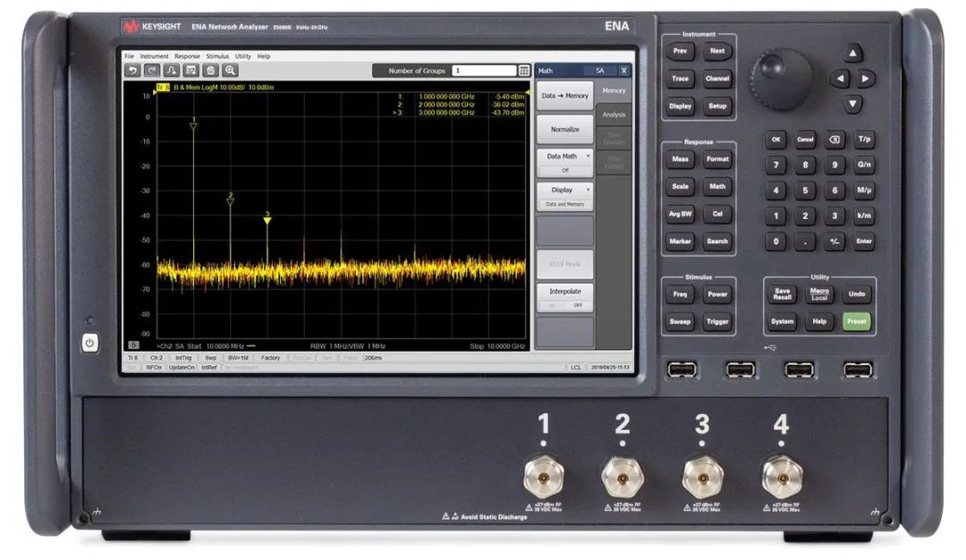Image resolution: width=966 pixels, height=560 pixels.
Task: Click the zoom magnifier toolbar icon
Action: (x=230, y=71)
